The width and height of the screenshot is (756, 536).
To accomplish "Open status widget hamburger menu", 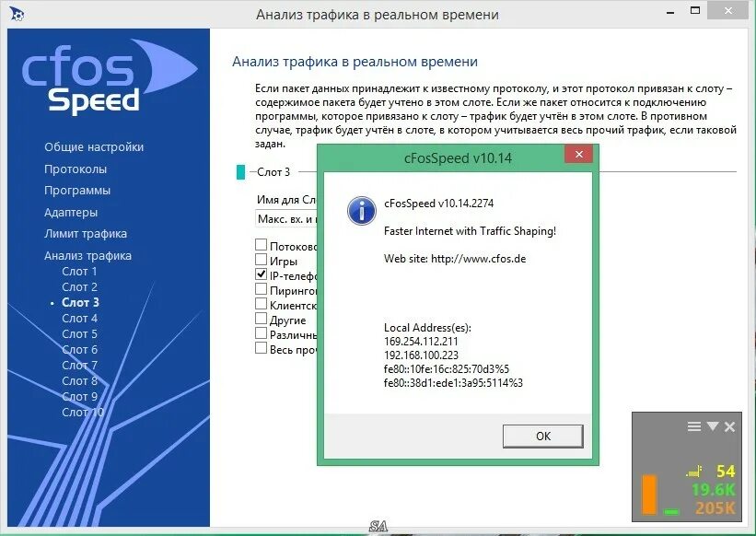I will click(693, 426).
